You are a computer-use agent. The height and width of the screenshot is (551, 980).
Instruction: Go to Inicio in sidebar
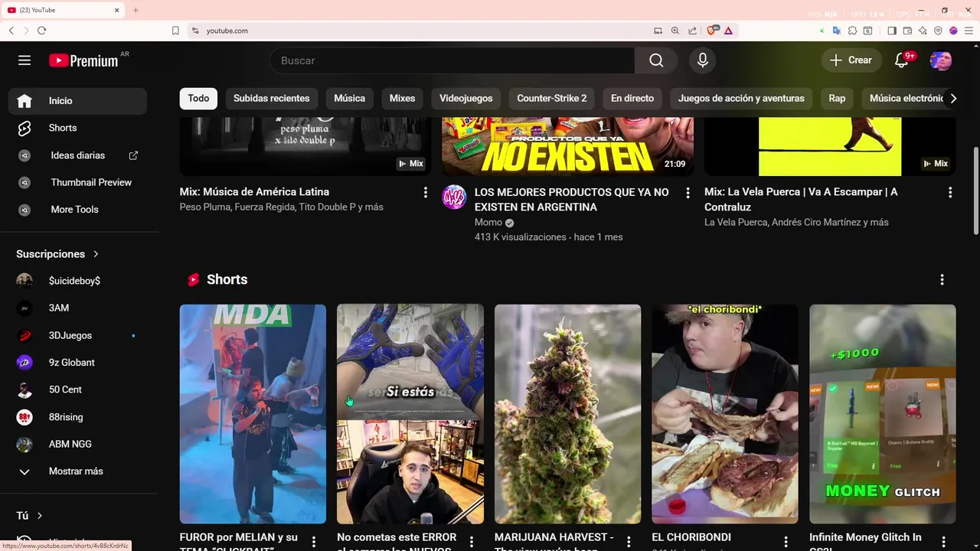pos(77,101)
